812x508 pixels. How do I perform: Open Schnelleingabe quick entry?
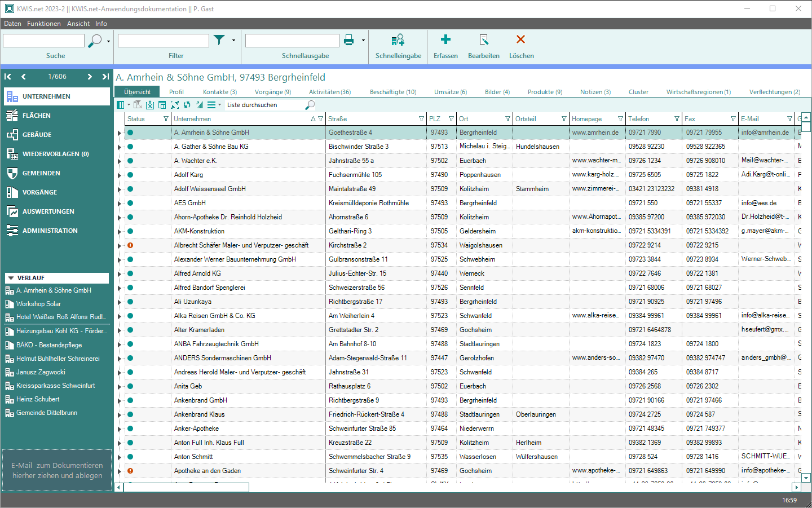click(398, 46)
